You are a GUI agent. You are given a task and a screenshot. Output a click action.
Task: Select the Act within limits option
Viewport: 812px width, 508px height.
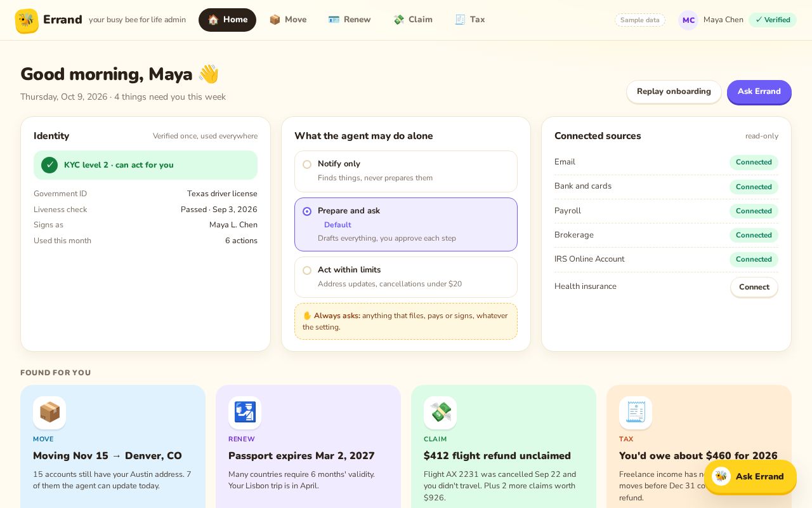(x=406, y=277)
